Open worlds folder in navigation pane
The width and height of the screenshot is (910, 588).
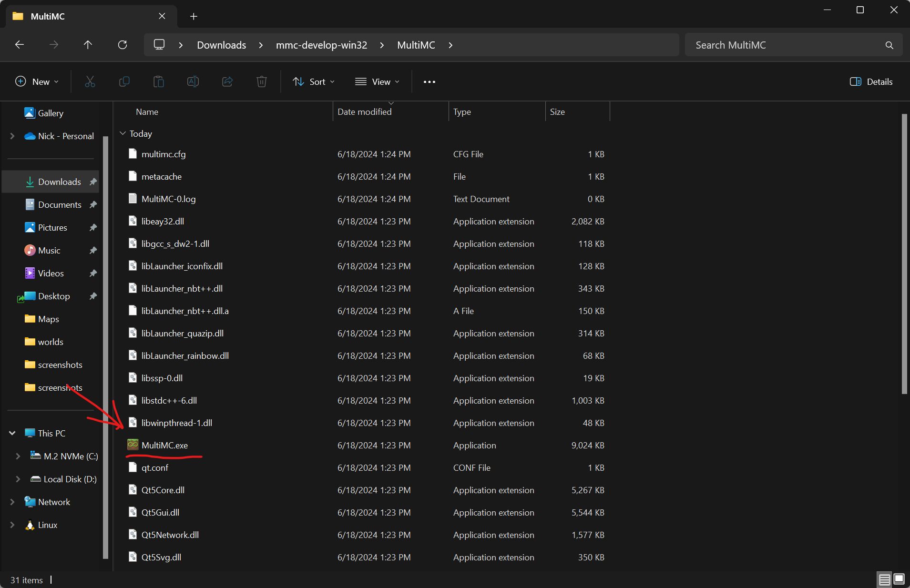tap(51, 342)
